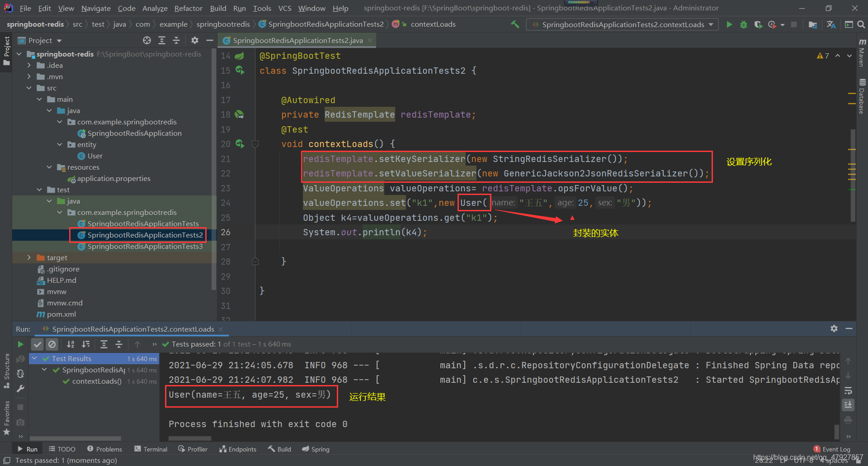Viewport: 868px width, 466px height.
Task: Open the VCS menu
Action: point(285,8)
